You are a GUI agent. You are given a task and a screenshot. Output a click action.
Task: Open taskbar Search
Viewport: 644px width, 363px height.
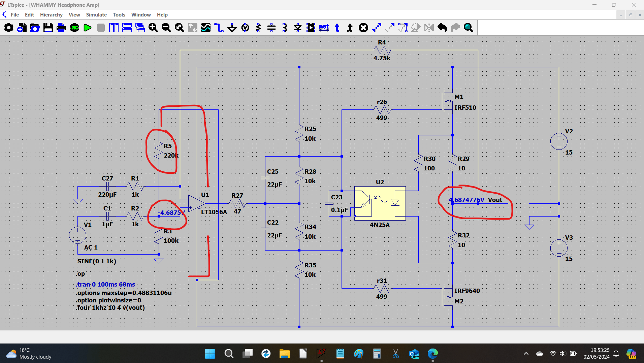229,354
